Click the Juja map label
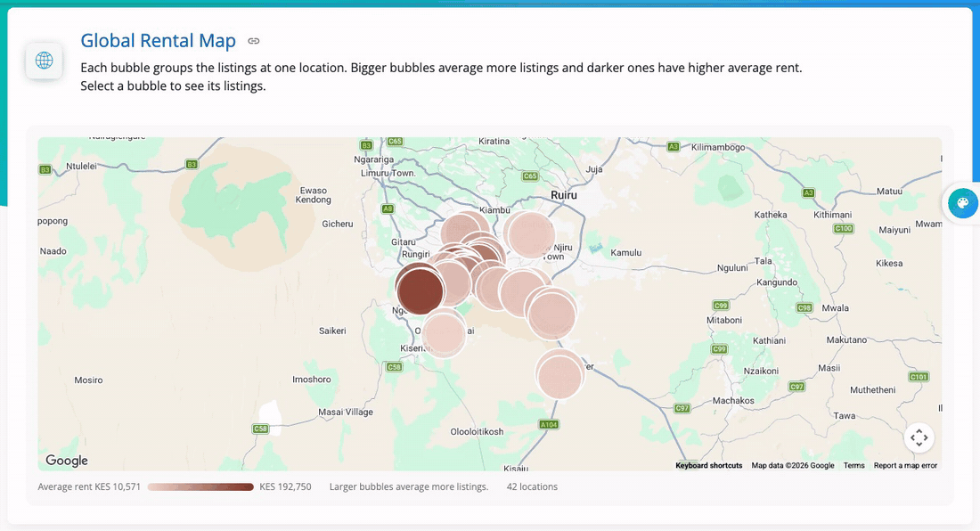Viewport: 980px width, 531px height. point(593,169)
